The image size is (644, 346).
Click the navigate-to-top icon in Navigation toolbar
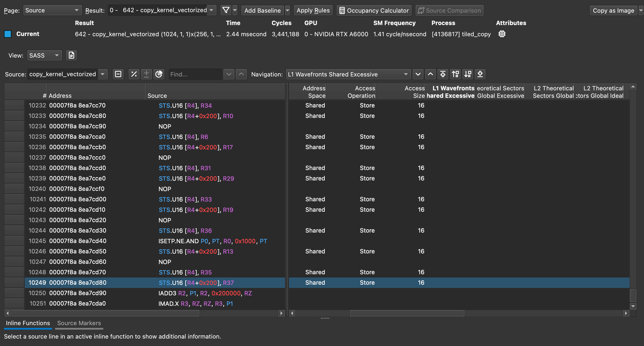click(x=443, y=74)
